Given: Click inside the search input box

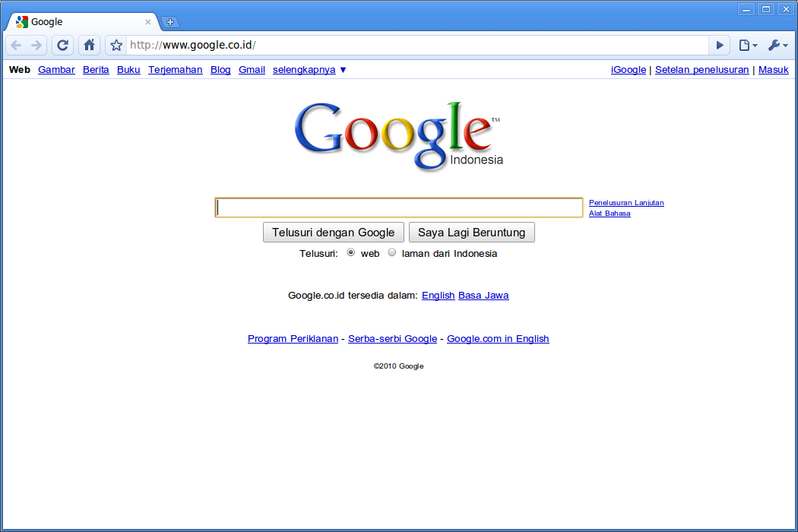Looking at the screenshot, I should point(399,207).
